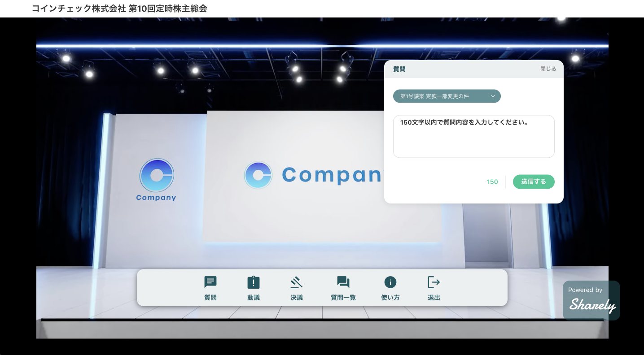Click the info circle icon above 使い方

pyautogui.click(x=390, y=281)
